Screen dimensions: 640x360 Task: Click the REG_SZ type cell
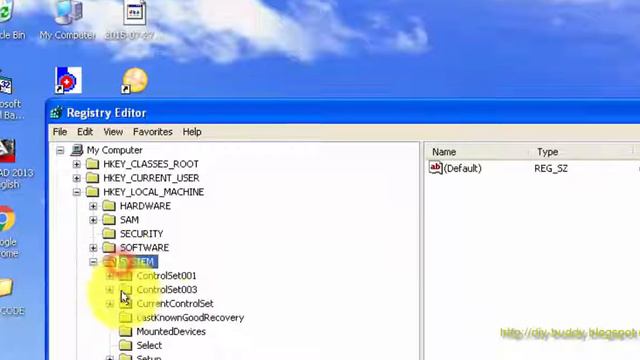(x=551, y=168)
